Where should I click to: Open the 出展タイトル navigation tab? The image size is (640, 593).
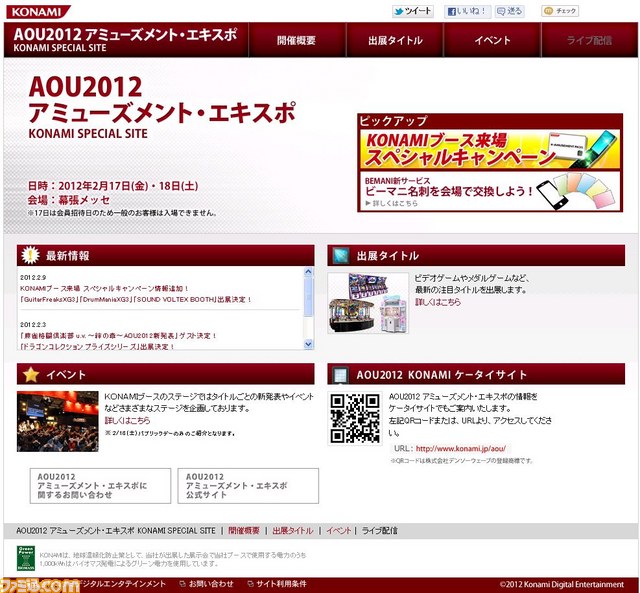click(x=395, y=40)
